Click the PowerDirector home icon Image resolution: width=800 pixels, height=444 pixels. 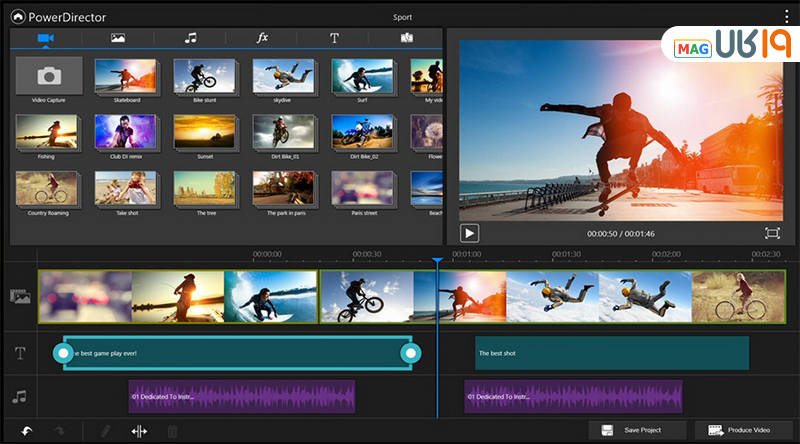[x=19, y=16]
